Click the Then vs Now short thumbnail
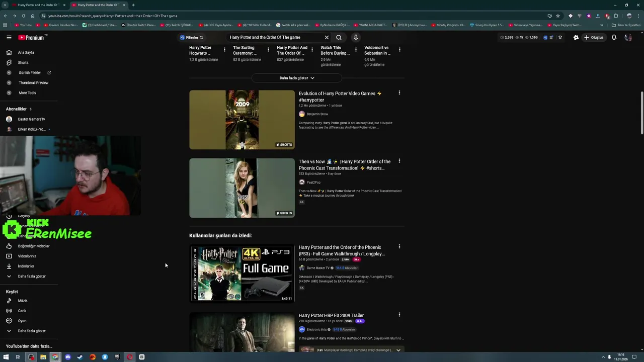The image size is (644, 362). click(242, 188)
